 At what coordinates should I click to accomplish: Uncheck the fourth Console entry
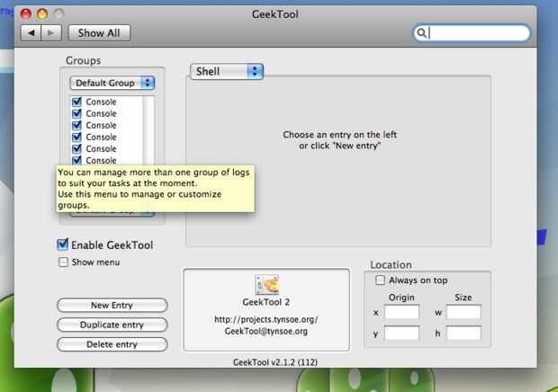click(76, 138)
